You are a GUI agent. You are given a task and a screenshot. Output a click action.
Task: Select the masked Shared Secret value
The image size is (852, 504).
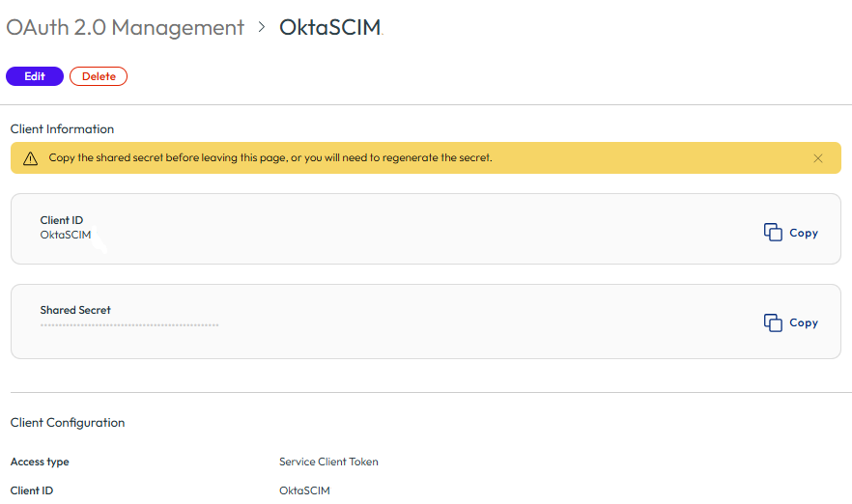(x=129, y=325)
